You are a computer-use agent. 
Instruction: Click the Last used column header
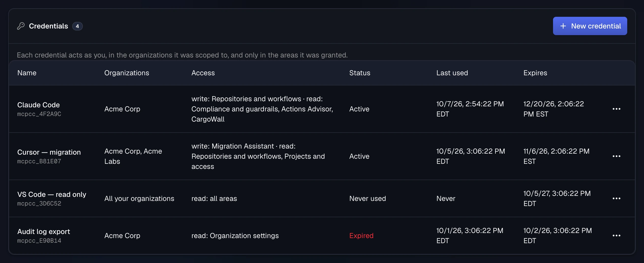[452, 73]
